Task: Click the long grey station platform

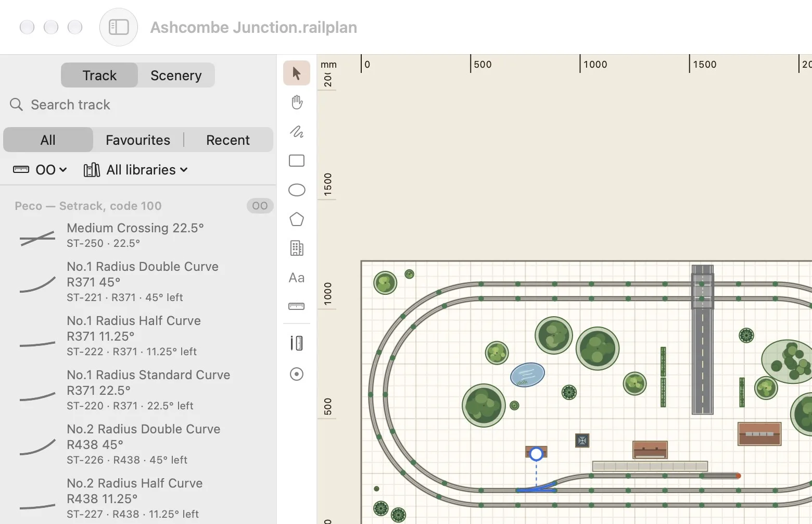Action: 650,466
